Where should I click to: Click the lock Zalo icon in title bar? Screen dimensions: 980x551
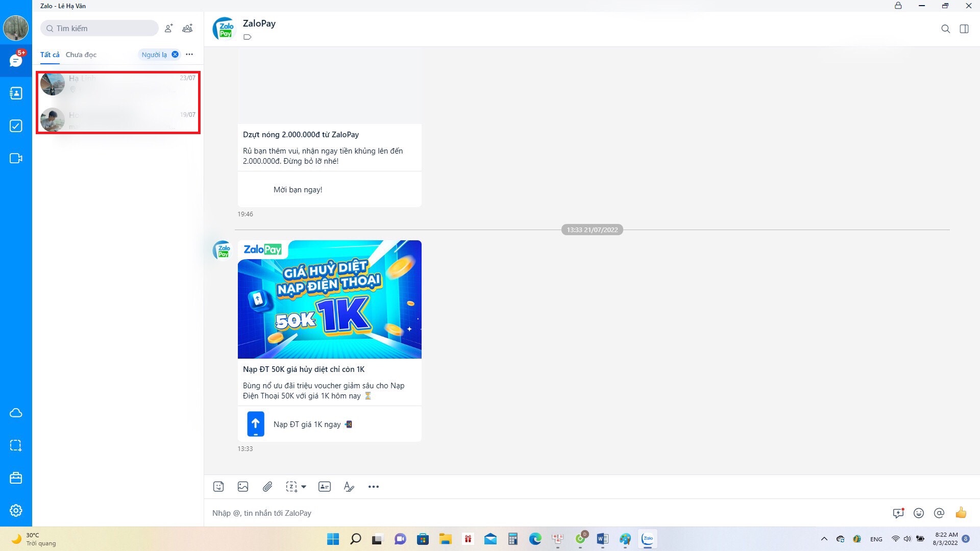(x=898, y=6)
